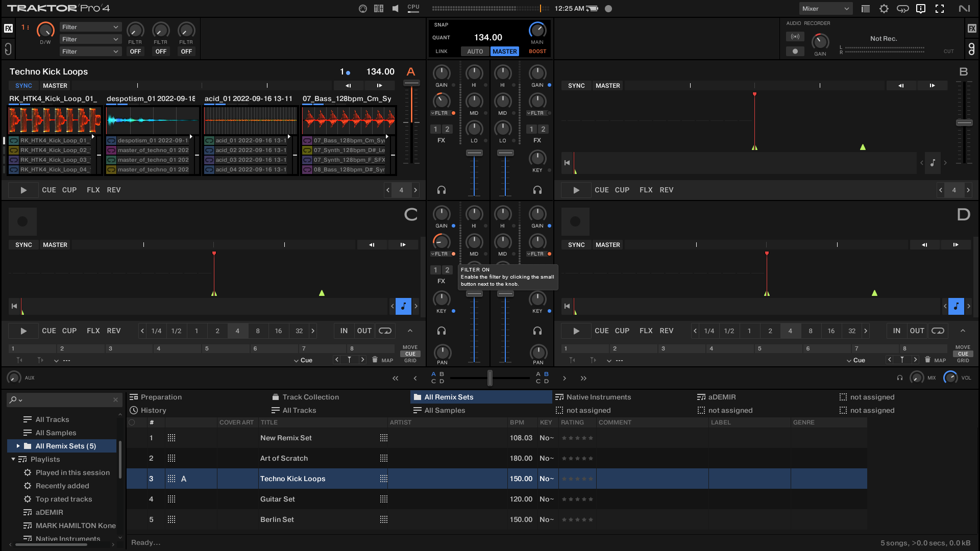Viewport: 980px width, 551px height.
Task: Click Deck C headphone cue icon
Action: (442, 331)
